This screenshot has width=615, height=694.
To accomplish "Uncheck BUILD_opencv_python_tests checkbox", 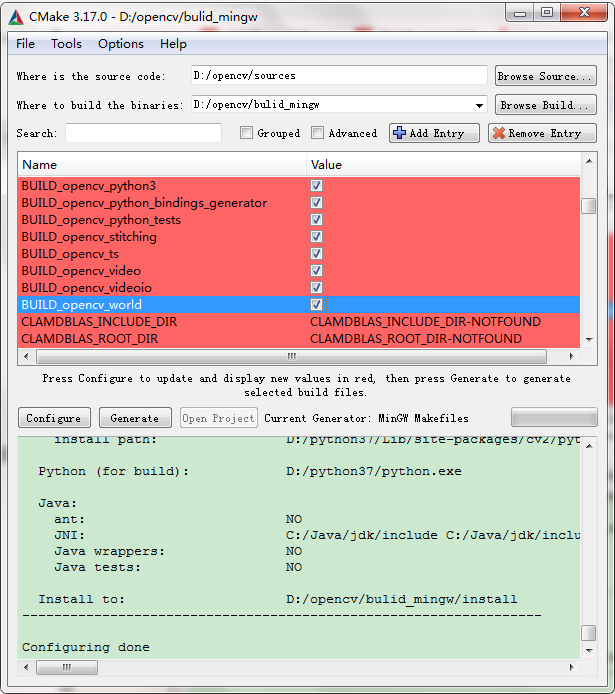I will 316,220.
